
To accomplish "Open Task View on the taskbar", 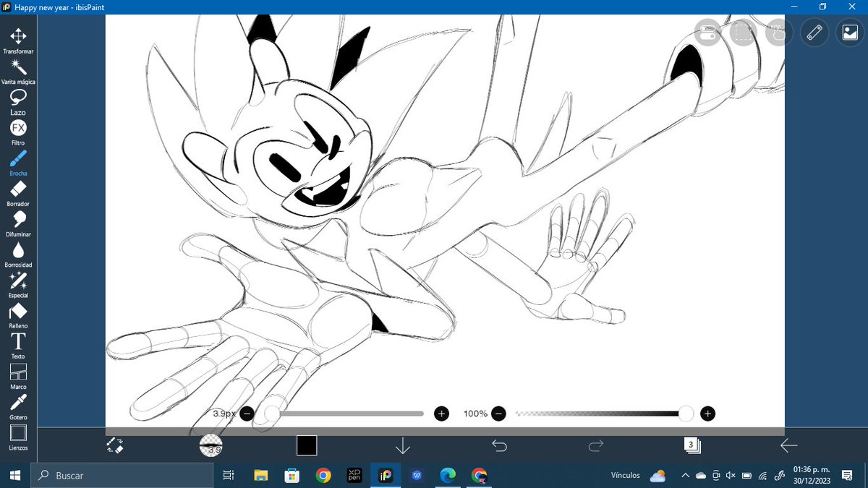I will [229, 475].
